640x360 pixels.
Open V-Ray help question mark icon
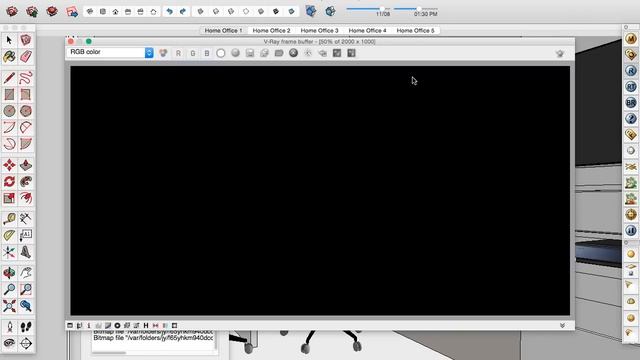pyautogui.click(x=631, y=118)
